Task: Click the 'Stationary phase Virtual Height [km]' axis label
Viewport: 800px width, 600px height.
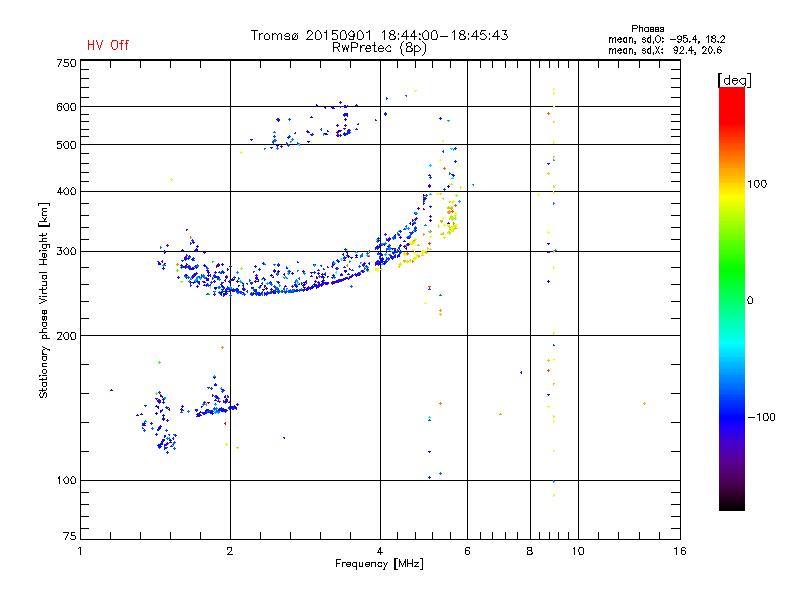Action: (44, 301)
